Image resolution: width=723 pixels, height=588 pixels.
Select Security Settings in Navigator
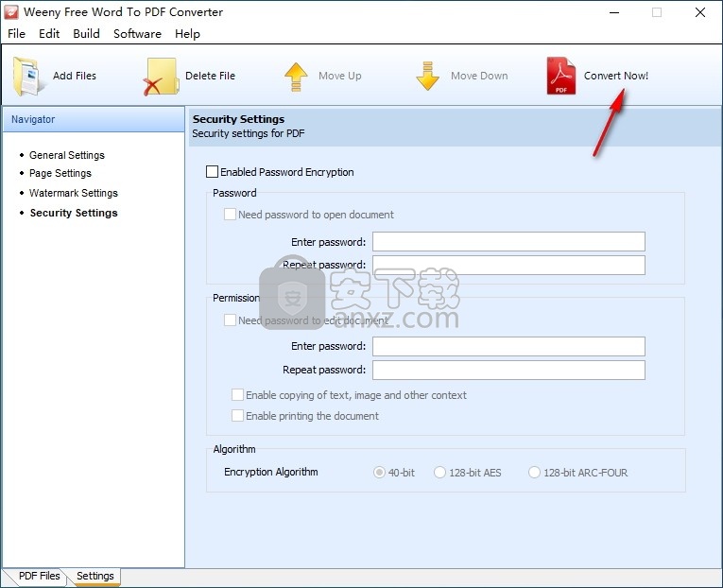[x=74, y=213]
